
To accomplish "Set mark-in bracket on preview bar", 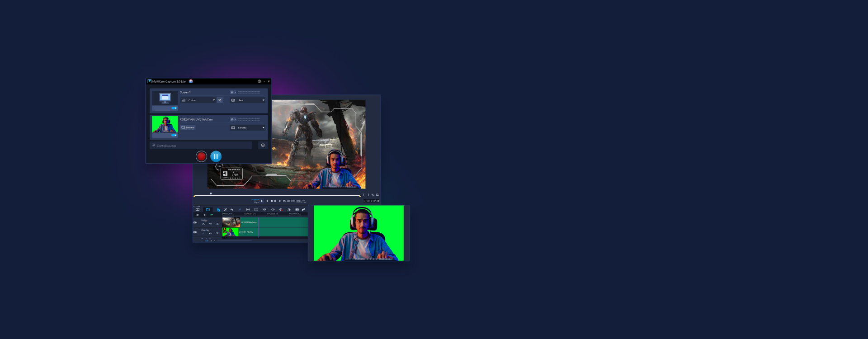I will click(363, 195).
